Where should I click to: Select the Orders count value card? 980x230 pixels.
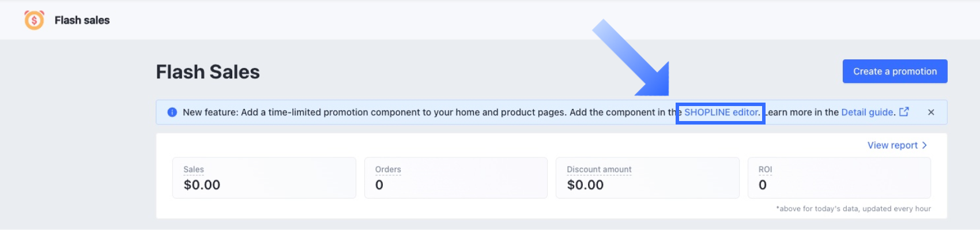click(455, 178)
